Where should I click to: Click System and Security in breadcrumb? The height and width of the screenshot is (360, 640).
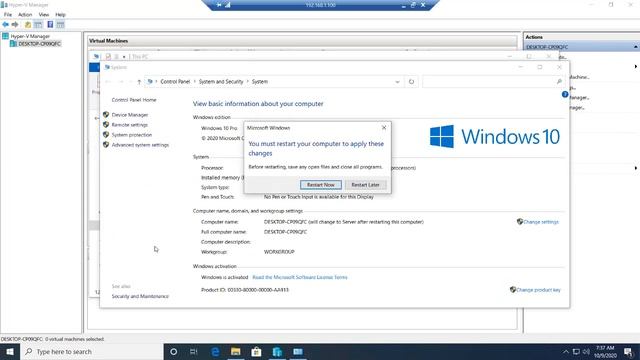coord(221,82)
